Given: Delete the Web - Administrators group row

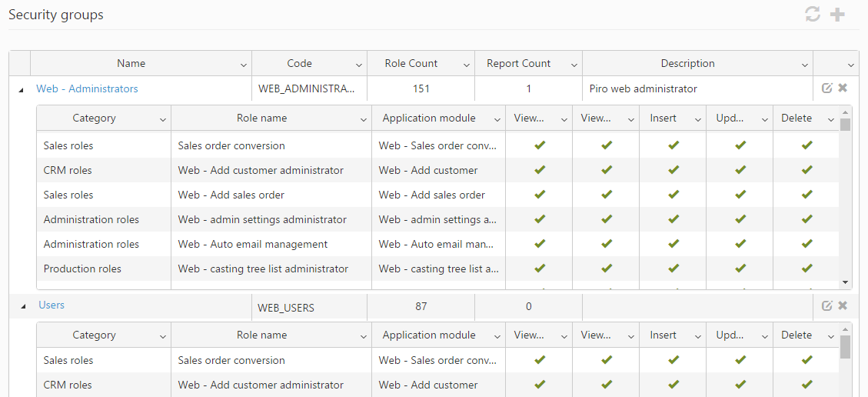Looking at the screenshot, I should click(x=843, y=88).
